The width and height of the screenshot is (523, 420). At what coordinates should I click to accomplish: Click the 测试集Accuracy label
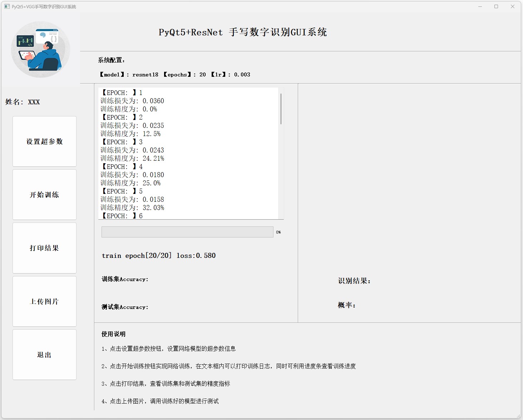click(125, 307)
